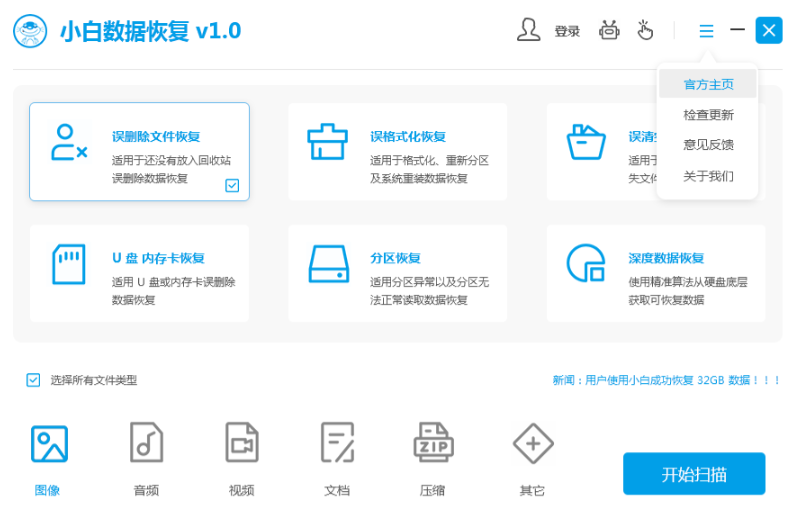Image resolution: width=789 pixels, height=511 pixels.
Task: Choose 检查更新 in the menu
Action: (x=708, y=115)
